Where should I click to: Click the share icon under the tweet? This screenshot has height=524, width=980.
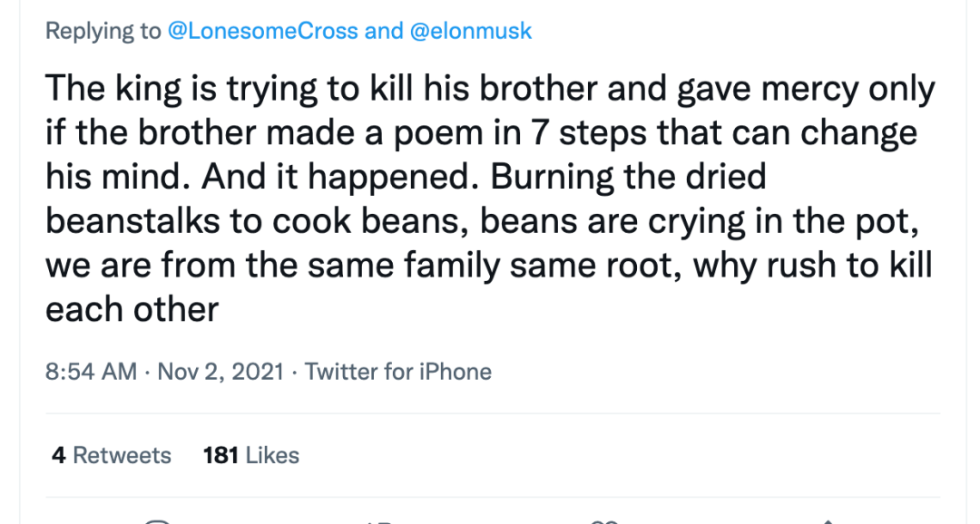[x=826, y=521]
